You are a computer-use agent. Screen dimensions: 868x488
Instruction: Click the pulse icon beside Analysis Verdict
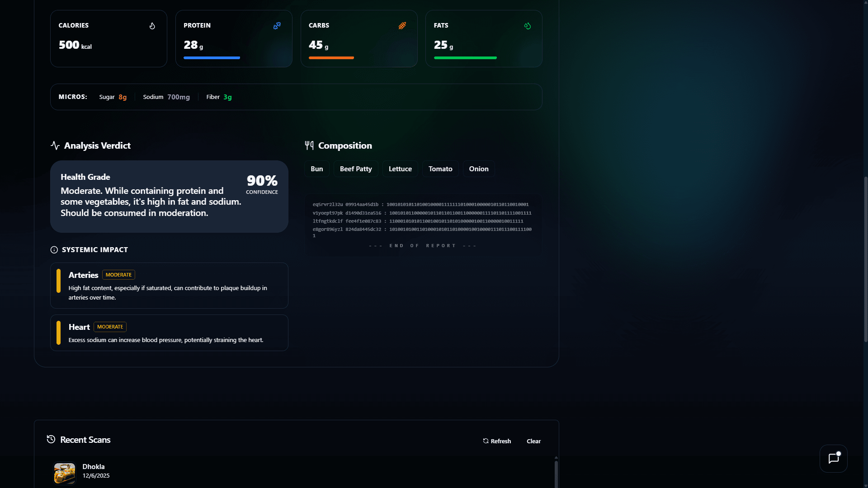click(x=55, y=145)
